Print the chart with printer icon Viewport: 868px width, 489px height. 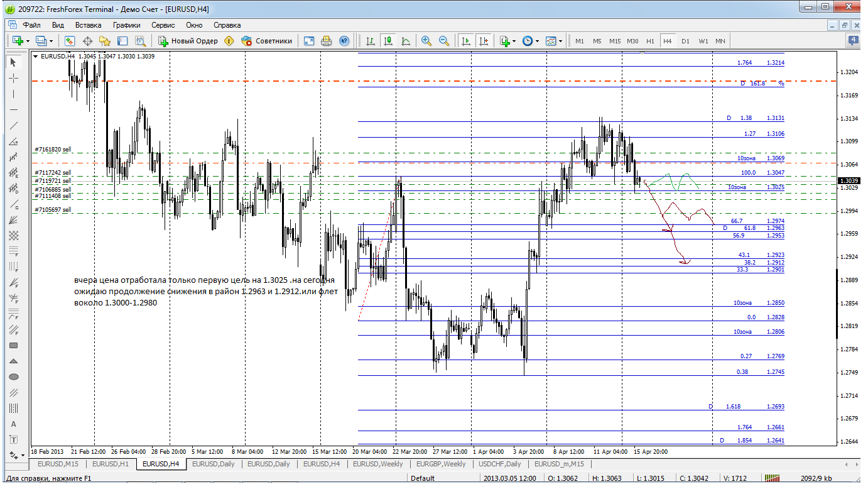pyautogui.click(x=326, y=41)
